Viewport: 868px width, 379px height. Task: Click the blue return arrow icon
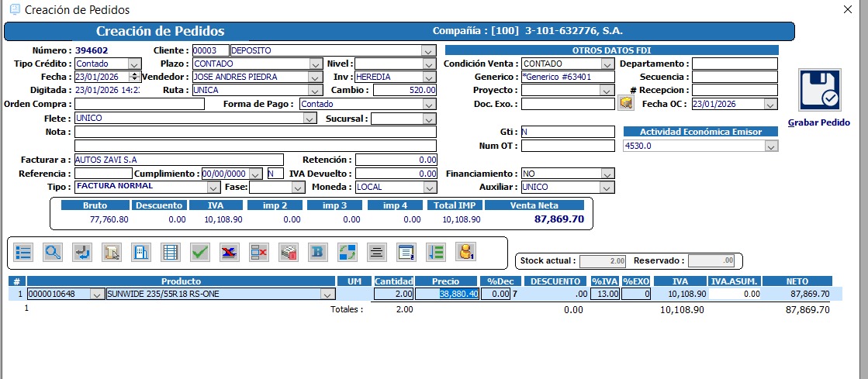pyautogui.click(x=82, y=253)
